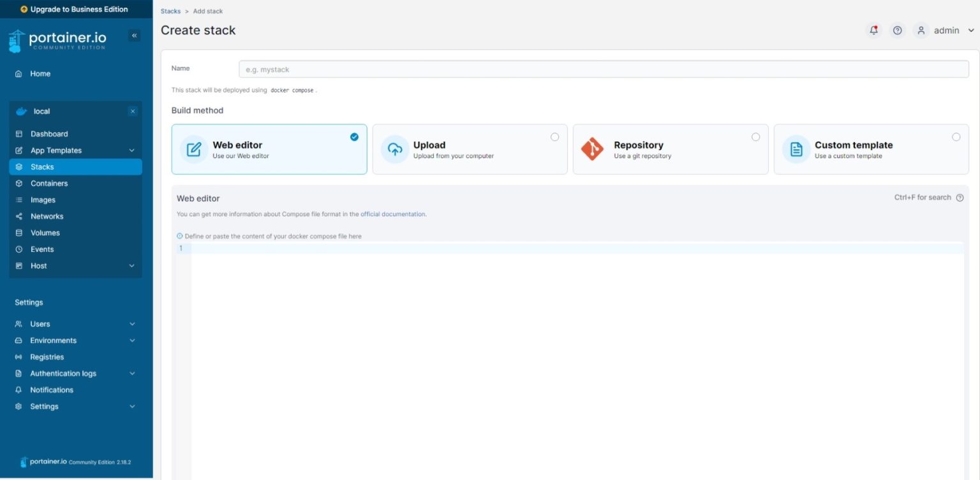Click the admin username text

coord(947,31)
